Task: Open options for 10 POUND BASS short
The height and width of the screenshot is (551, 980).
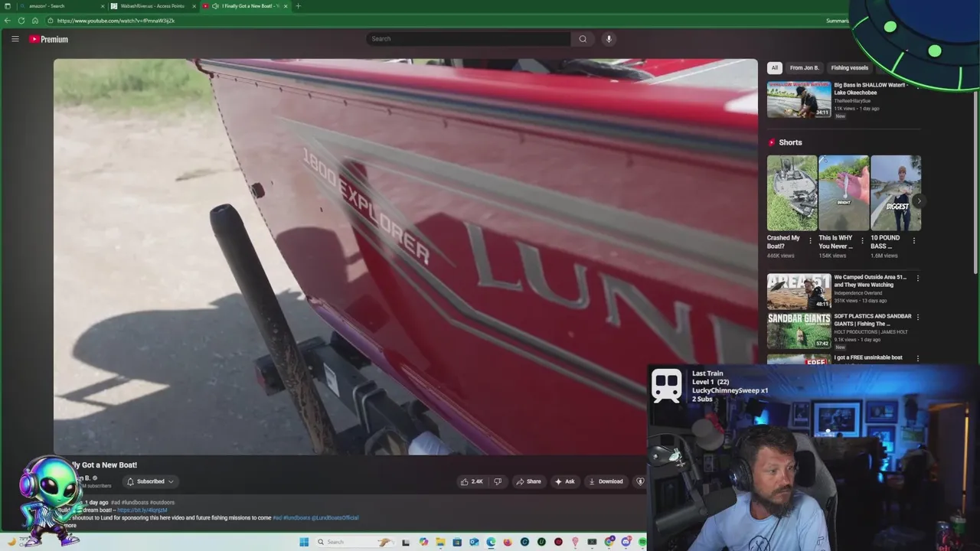Action: click(x=913, y=240)
